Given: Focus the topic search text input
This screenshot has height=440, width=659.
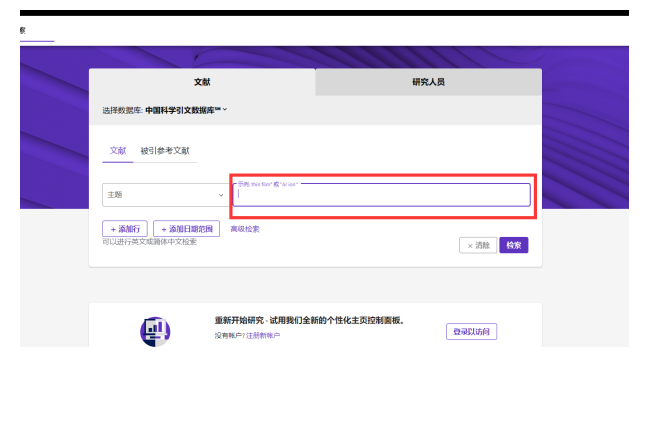Looking at the screenshot, I should [x=382, y=195].
